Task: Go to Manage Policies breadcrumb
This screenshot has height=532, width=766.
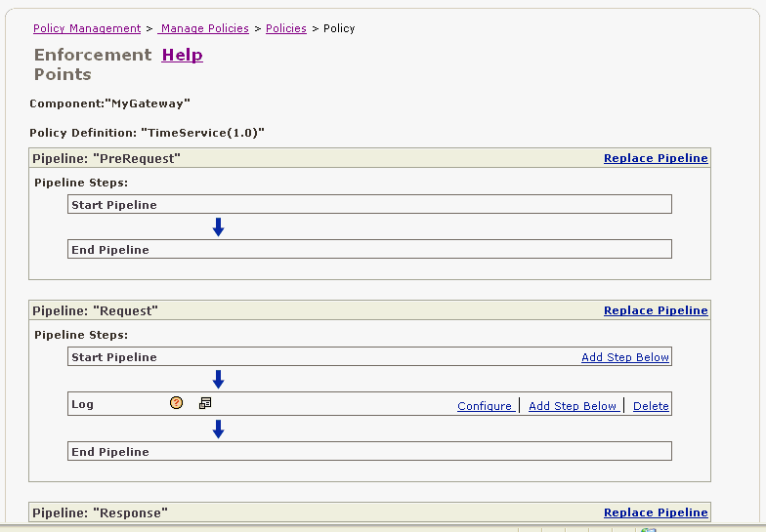Action: click(203, 28)
